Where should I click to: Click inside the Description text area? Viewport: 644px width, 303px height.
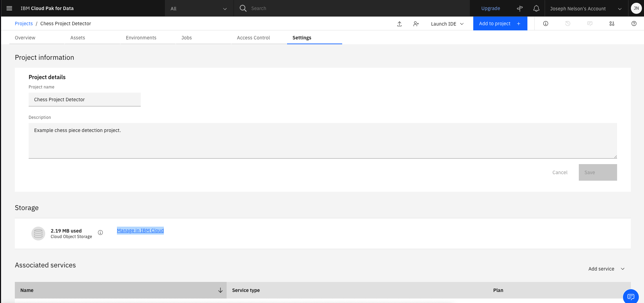[x=323, y=141]
